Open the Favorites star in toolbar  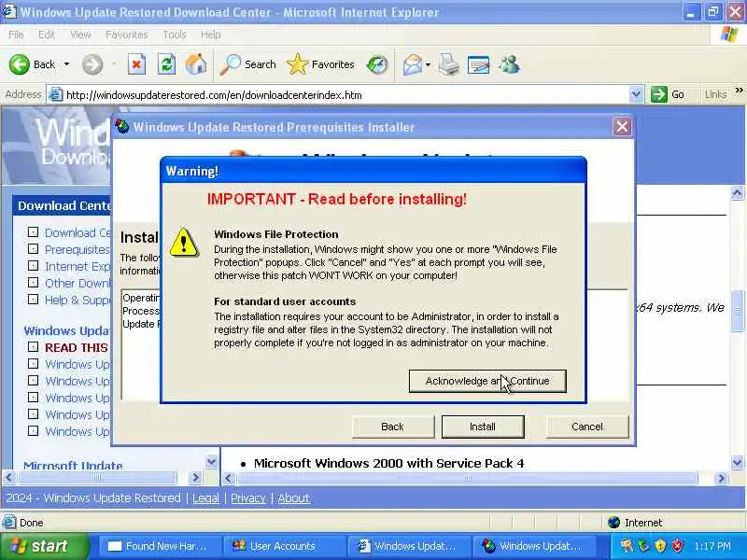pos(298,64)
